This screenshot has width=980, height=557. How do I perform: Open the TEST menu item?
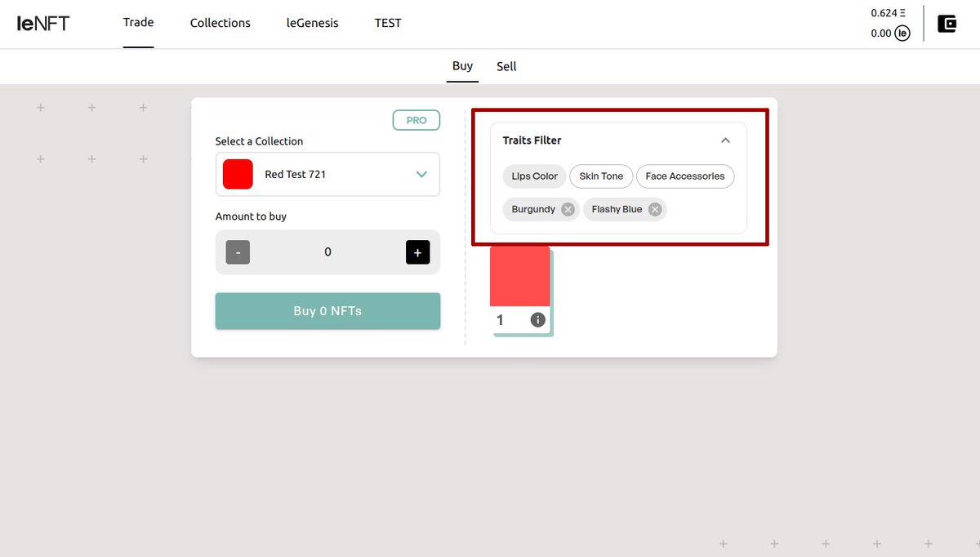pyautogui.click(x=388, y=23)
